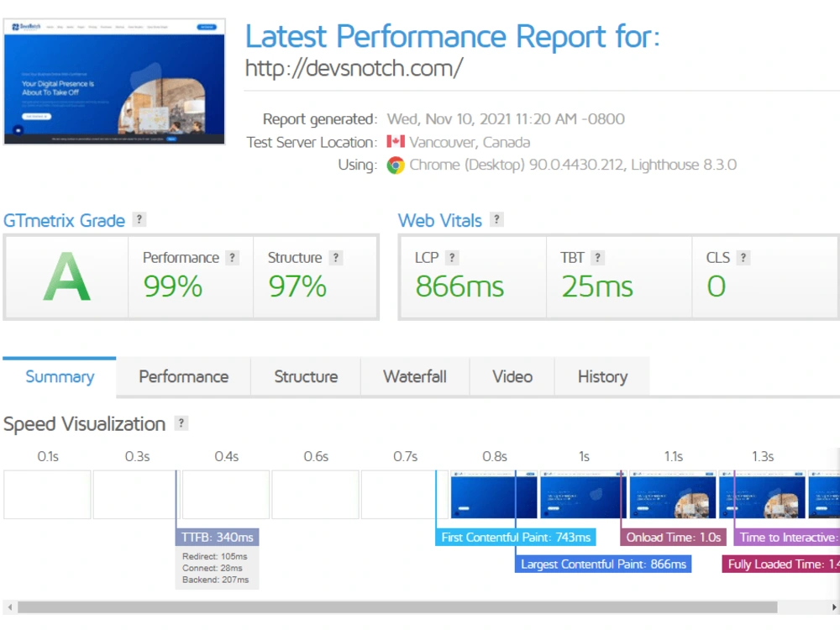This screenshot has height=630, width=840.
Task: Click the 'Backend: 207ms' breakdown text
Action: coord(215,580)
